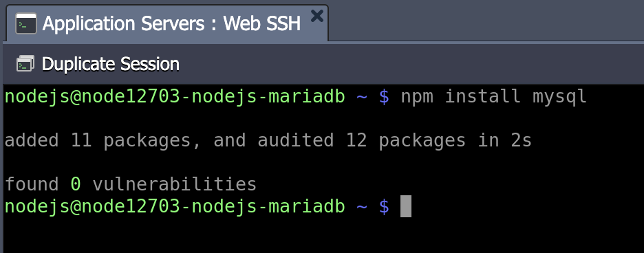The height and width of the screenshot is (253, 644).
Task: Click the Duplicate Session button label
Action: (111, 64)
